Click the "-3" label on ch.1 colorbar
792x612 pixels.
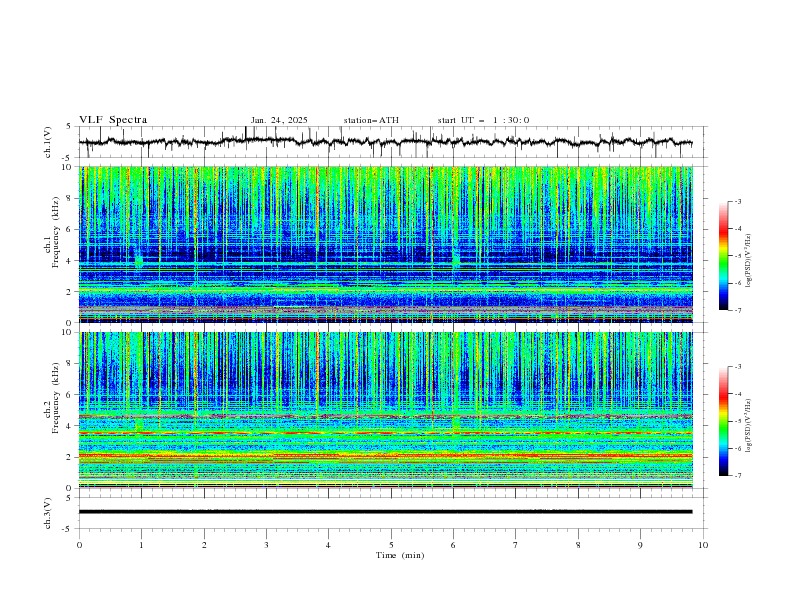pyautogui.click(x=738, y=201)
